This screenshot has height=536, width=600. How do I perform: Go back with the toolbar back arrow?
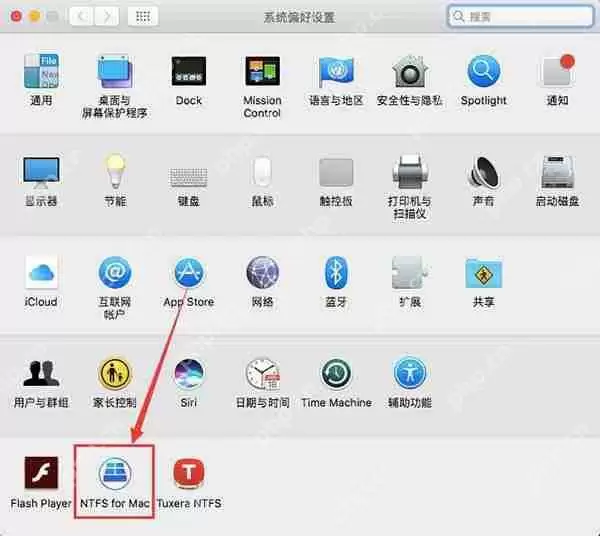pos(81,16)
